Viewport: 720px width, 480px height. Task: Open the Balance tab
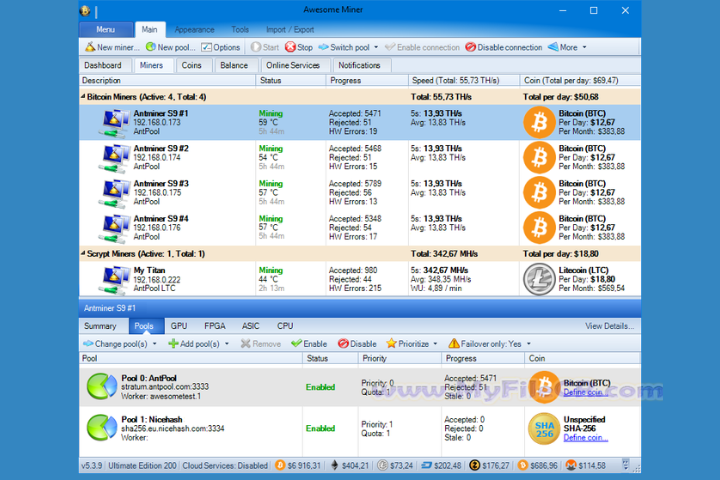(234, 65)
